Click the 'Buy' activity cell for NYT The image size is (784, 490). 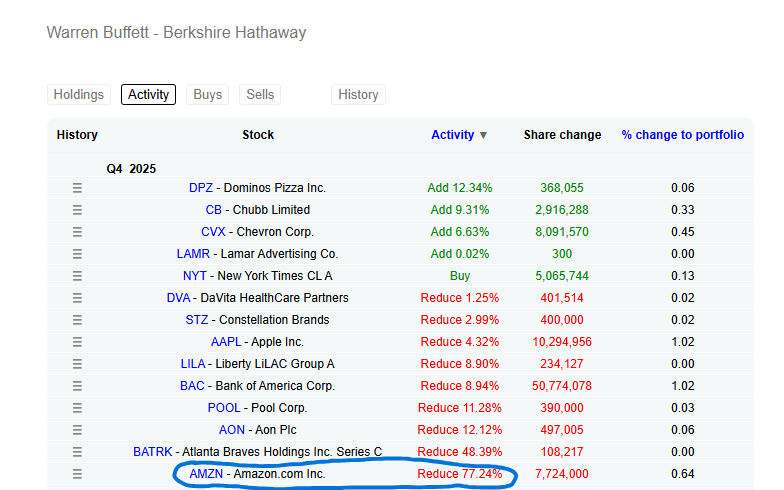pyautogui.click(x=460, y=276)
